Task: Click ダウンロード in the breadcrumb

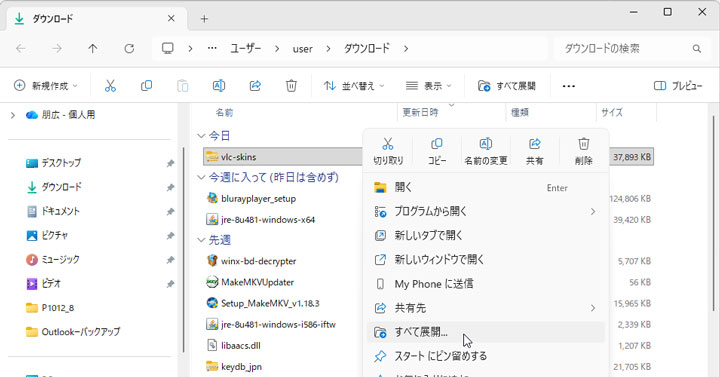Action: pos(367,48)
